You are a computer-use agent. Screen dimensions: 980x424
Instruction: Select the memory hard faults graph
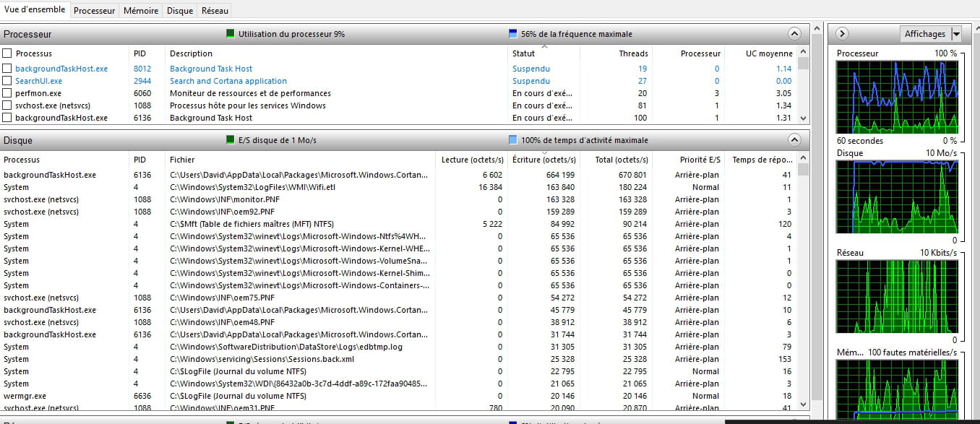897,390
